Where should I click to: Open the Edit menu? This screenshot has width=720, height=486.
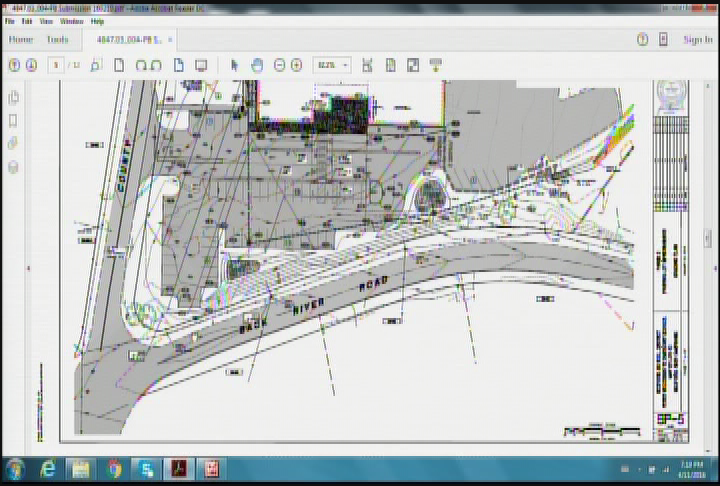(27, 21)
